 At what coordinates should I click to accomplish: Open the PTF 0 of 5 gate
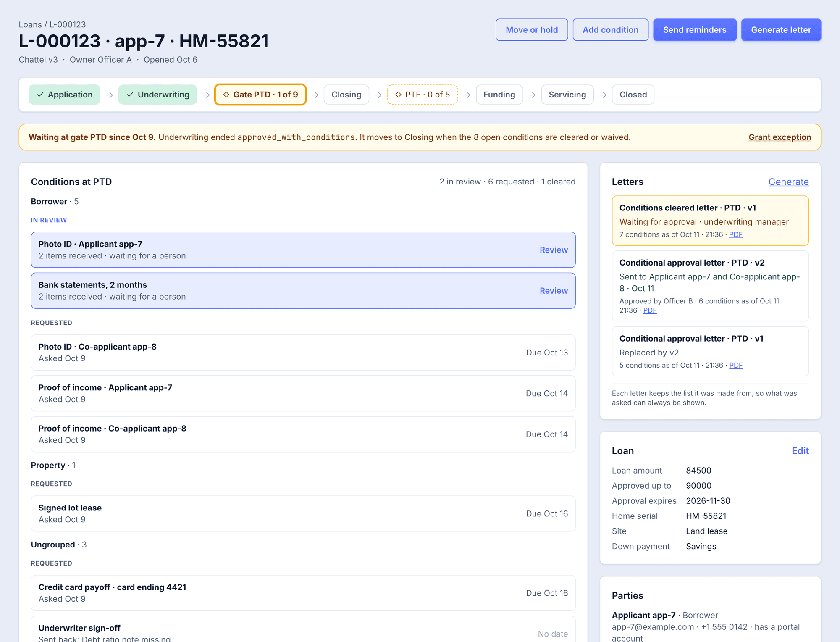(x=422, y=95)
